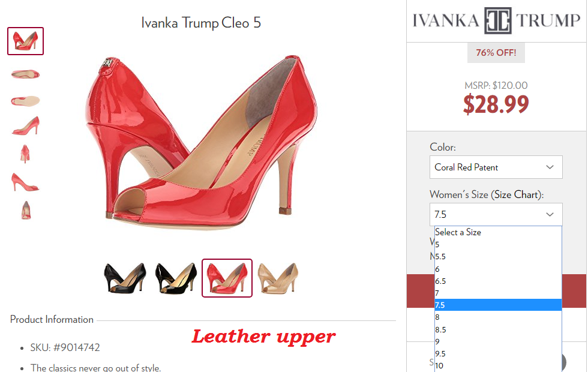
Task: View the shoe sole thumbnail
Action: point(25,101)
